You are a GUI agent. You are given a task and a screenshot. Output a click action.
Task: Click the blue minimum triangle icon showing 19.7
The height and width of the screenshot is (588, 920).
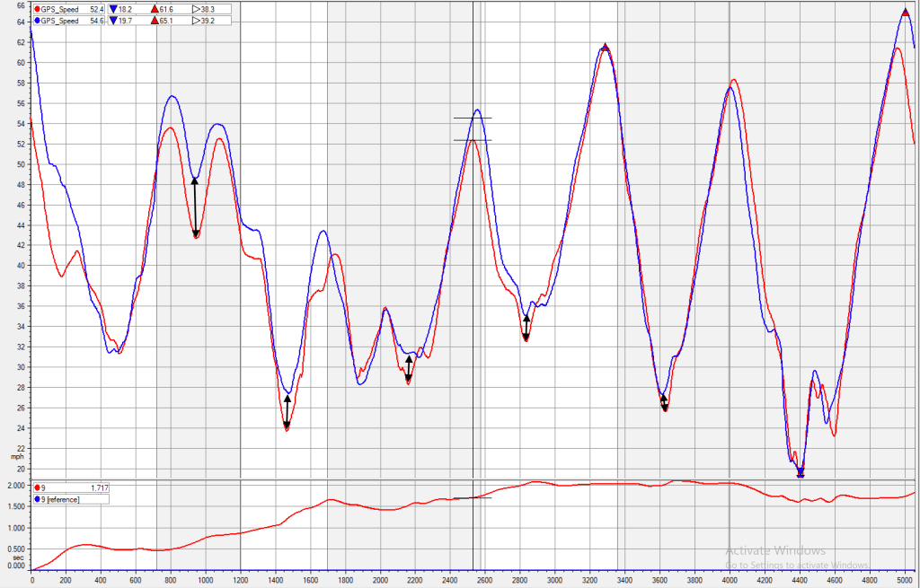(x=114, y=19)
